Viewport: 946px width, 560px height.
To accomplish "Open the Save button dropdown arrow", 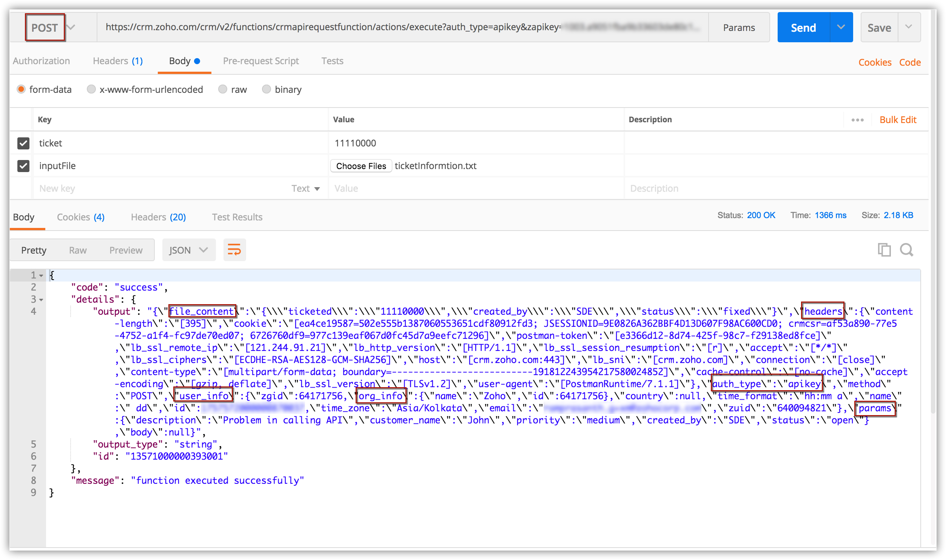I will click(909, 28).
